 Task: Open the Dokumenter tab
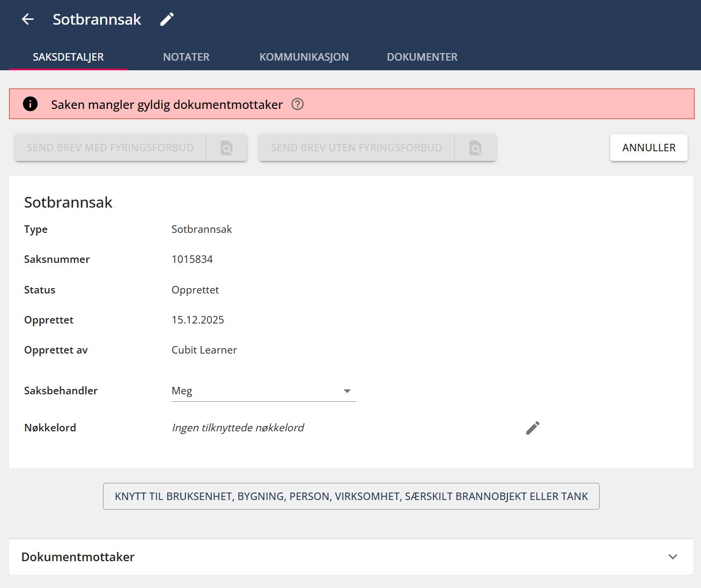tap(422, 57)
